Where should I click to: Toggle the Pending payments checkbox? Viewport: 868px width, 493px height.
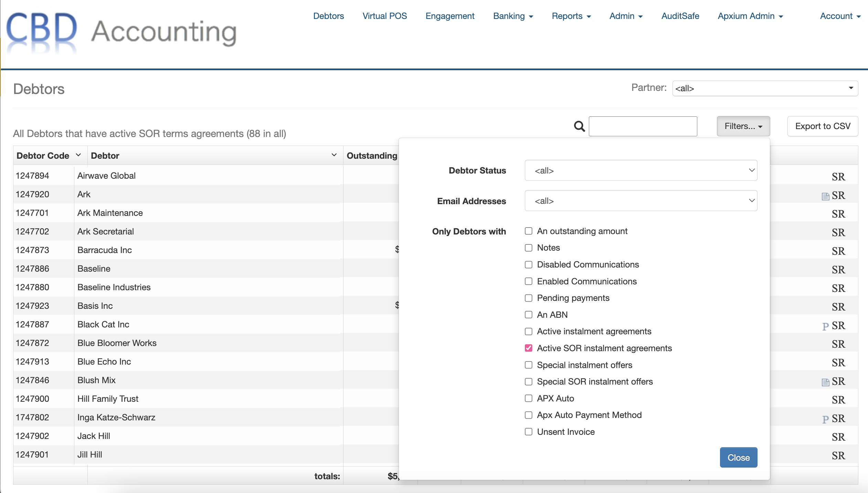[x=528, y=298]
